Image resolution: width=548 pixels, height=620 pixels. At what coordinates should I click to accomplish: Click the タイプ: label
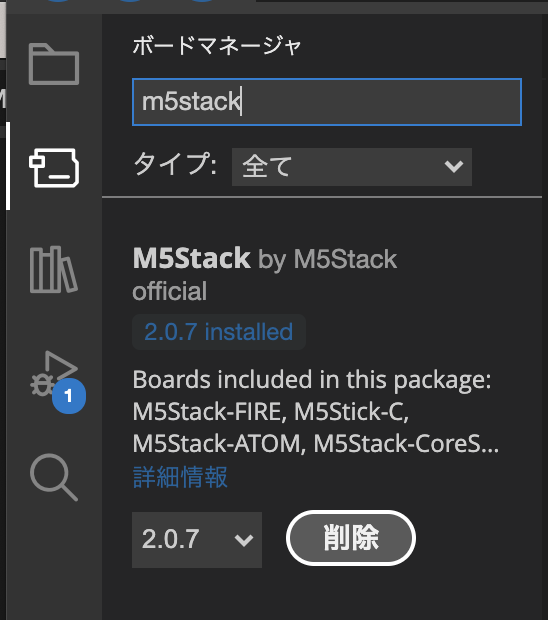[175, 164]
